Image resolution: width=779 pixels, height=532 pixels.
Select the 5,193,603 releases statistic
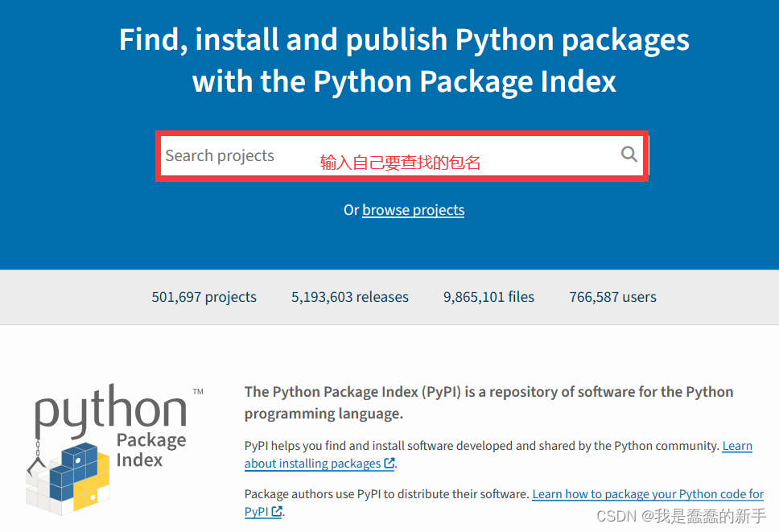pos(350,297)
